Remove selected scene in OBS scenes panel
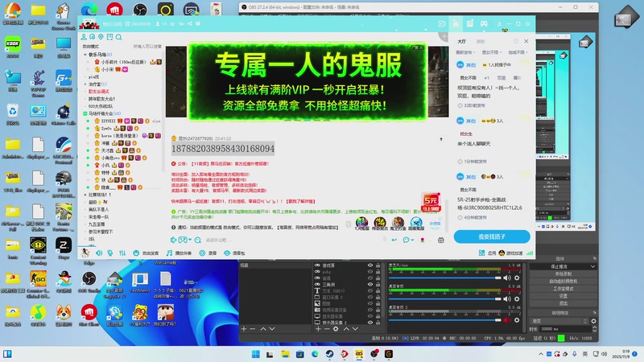 253,329
